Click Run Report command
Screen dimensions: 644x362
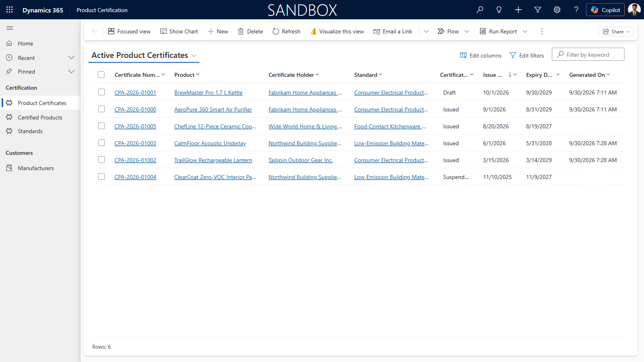(x=498, y=31)
